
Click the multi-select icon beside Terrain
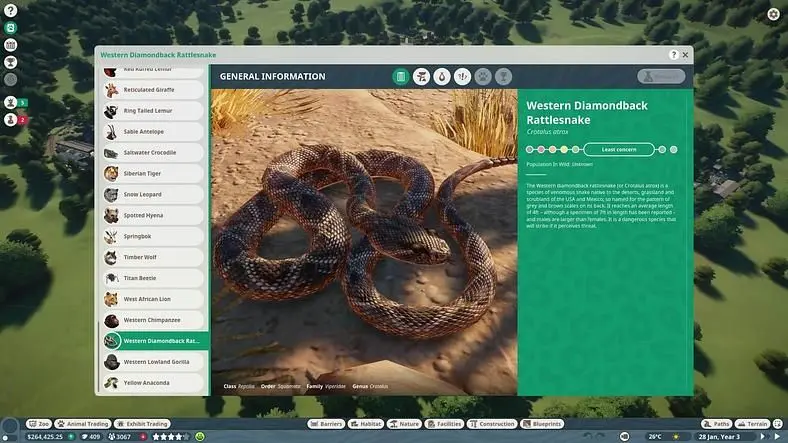tap(778, 424)
